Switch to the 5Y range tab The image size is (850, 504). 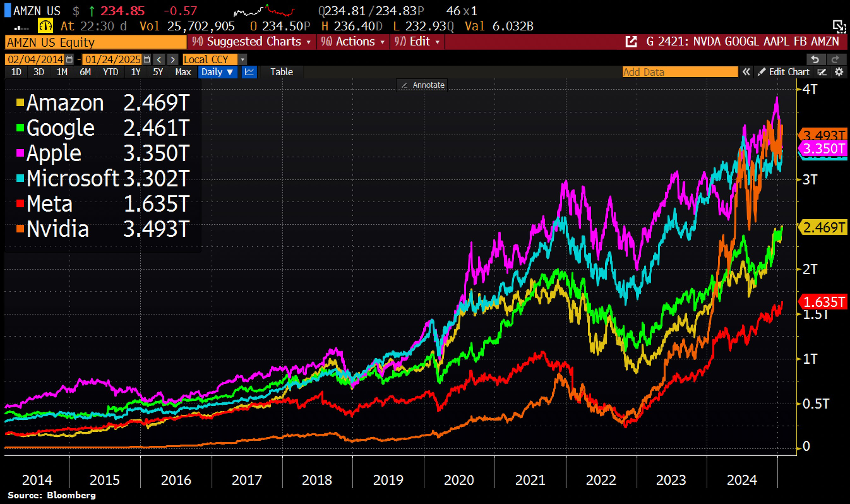click(x=158, y=72)
